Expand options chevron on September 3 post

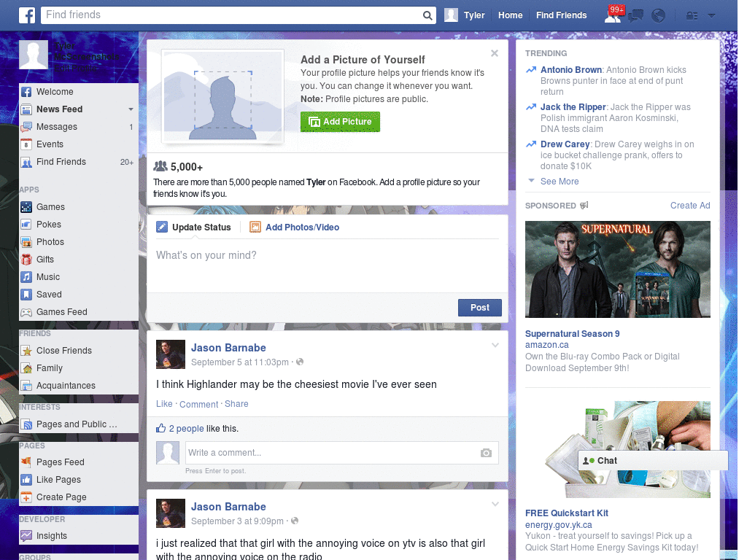495,505
